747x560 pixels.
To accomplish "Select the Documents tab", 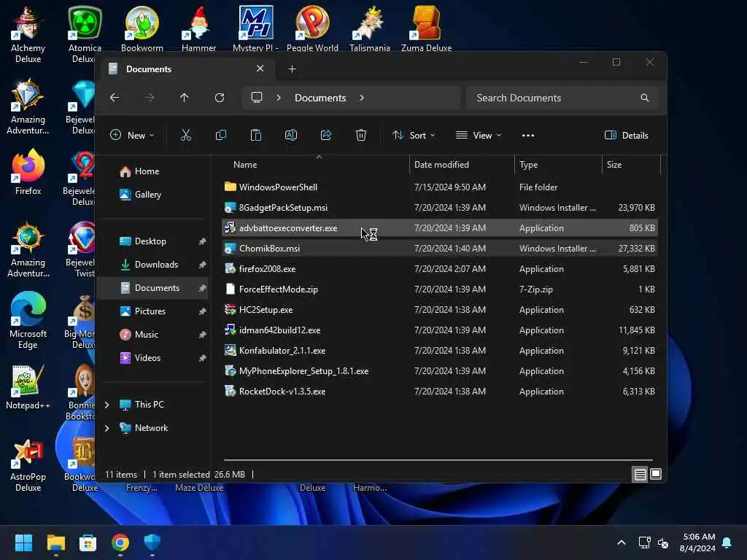I will coord(186,69).
